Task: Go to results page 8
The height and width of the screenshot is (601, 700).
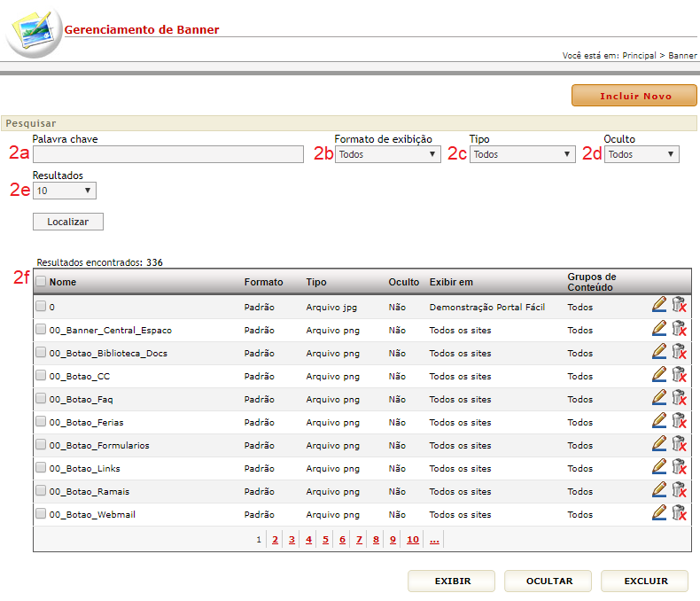Action: (x=376, y=539)
